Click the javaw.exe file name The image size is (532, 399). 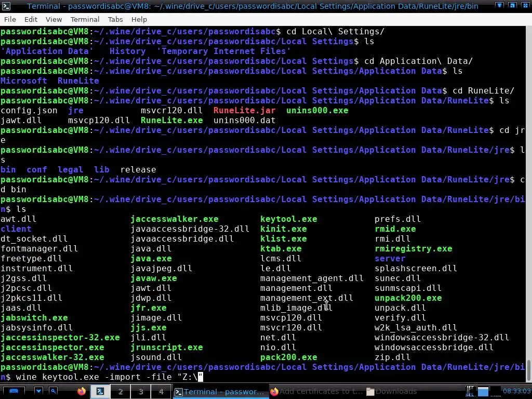click(x=154, y=278)
